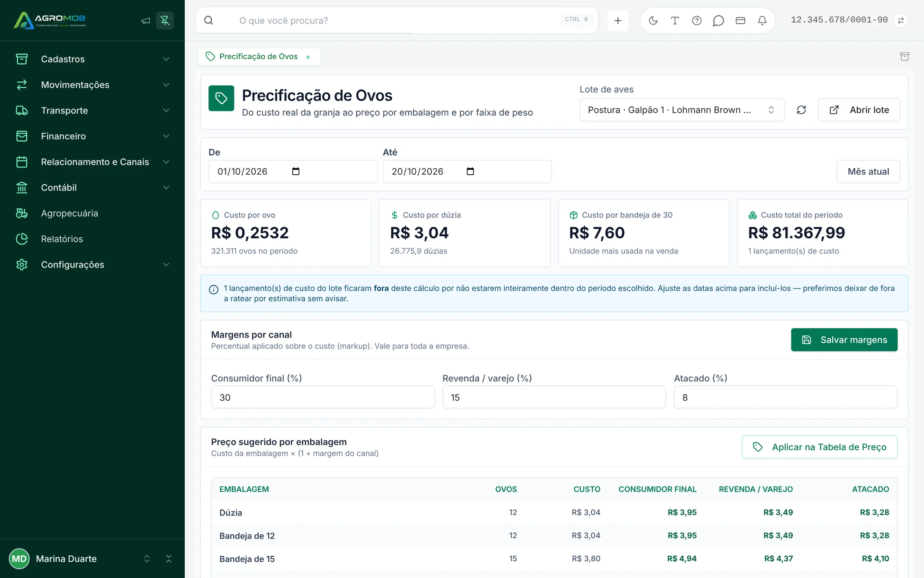The image size is (924, 578).
Task: Expand the Movimentações menu
Action: tap(92, 85)
